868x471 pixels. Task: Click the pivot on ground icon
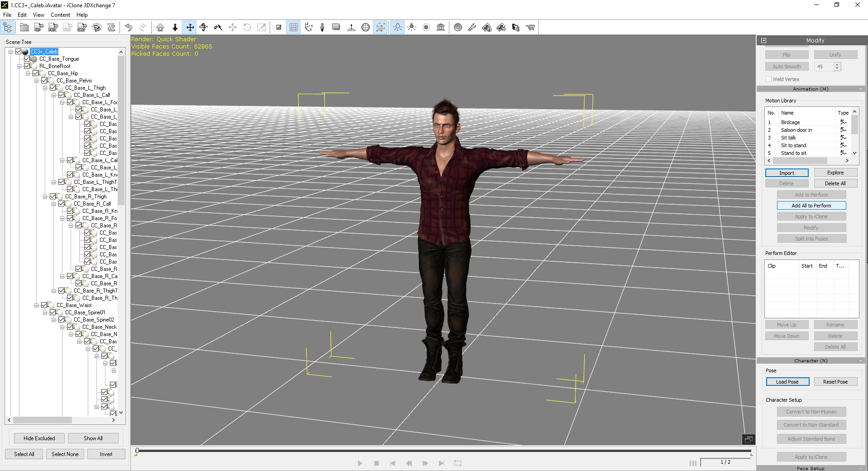(x=351, y=28)
